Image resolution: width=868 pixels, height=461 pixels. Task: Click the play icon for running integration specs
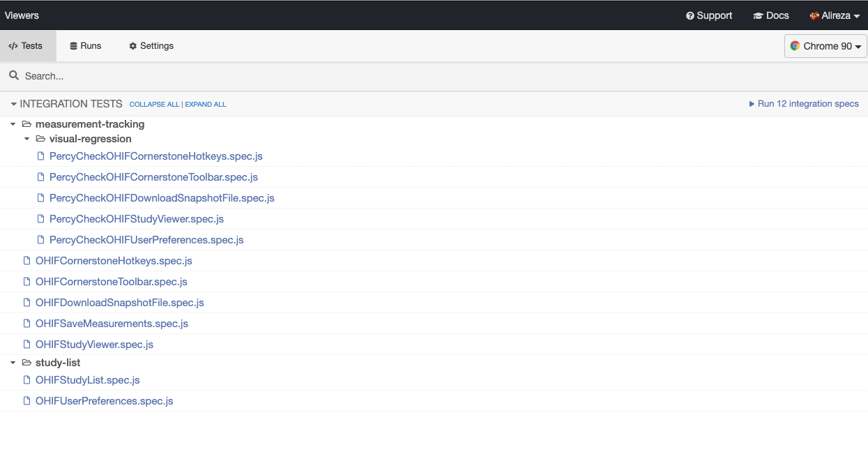pos(752,104)
